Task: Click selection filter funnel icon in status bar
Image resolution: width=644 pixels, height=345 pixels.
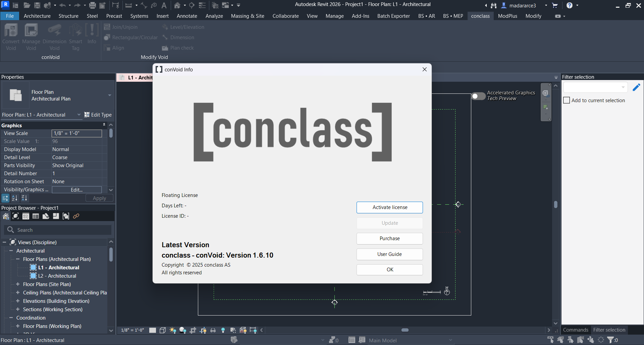Action: point(610,340)
